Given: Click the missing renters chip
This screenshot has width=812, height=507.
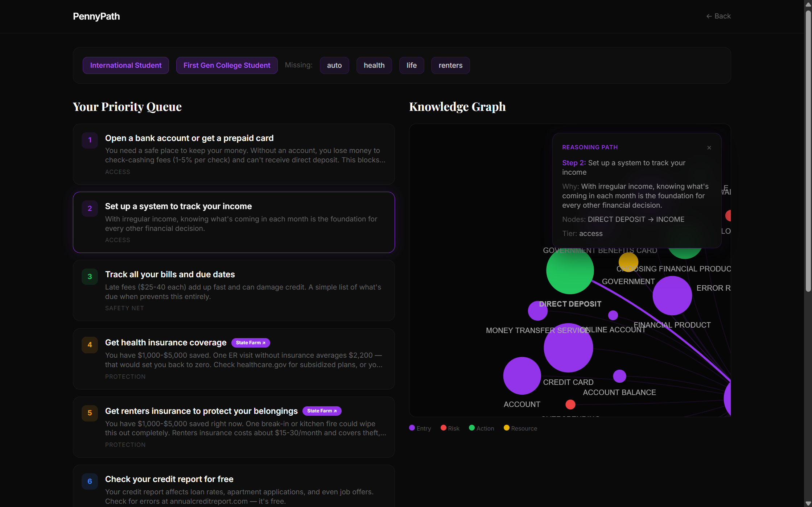Looking at the screenshot, I should tap(450, 65).
